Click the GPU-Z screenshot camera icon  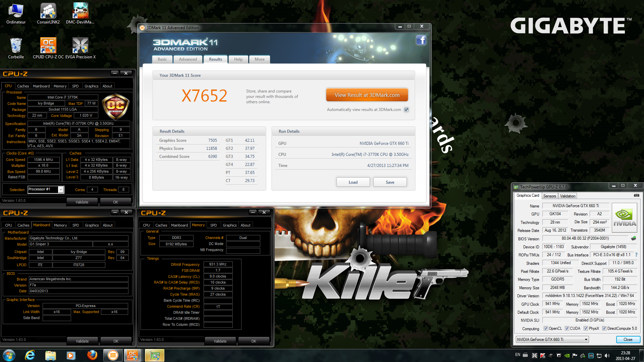(x=636, y=195)
